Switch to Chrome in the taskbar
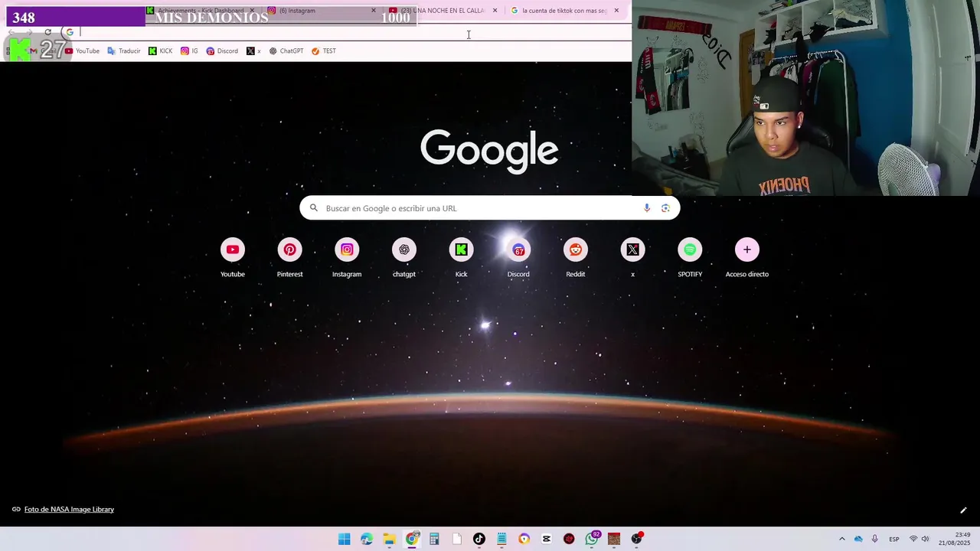The height and width of the screenshot is (551, 980). 412,540
